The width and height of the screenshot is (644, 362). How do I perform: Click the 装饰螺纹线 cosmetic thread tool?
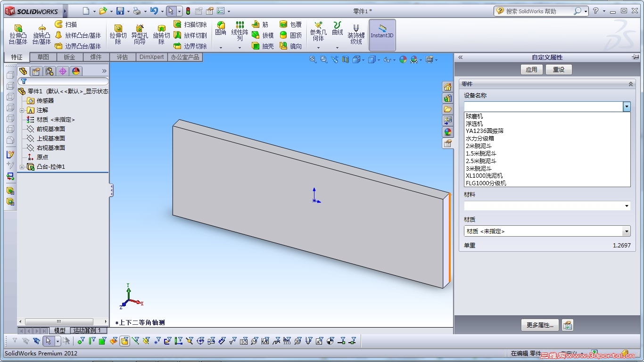(356, 34)
